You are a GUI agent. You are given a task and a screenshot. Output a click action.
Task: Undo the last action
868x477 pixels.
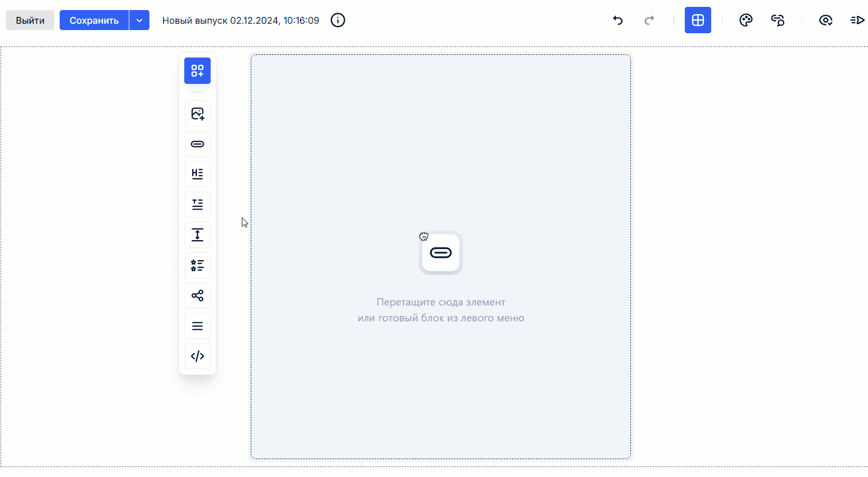[x=618, y=21]
